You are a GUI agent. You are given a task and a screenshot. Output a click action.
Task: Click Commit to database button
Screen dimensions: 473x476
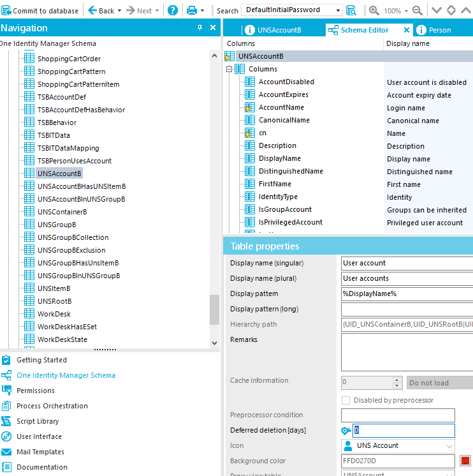(x=40, y=11)
